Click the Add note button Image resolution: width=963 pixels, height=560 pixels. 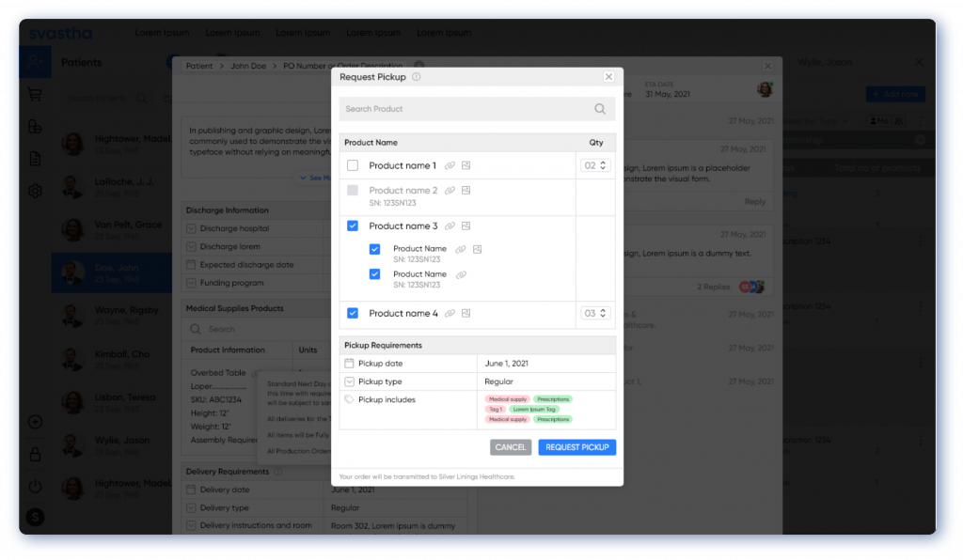pos(895,94)
